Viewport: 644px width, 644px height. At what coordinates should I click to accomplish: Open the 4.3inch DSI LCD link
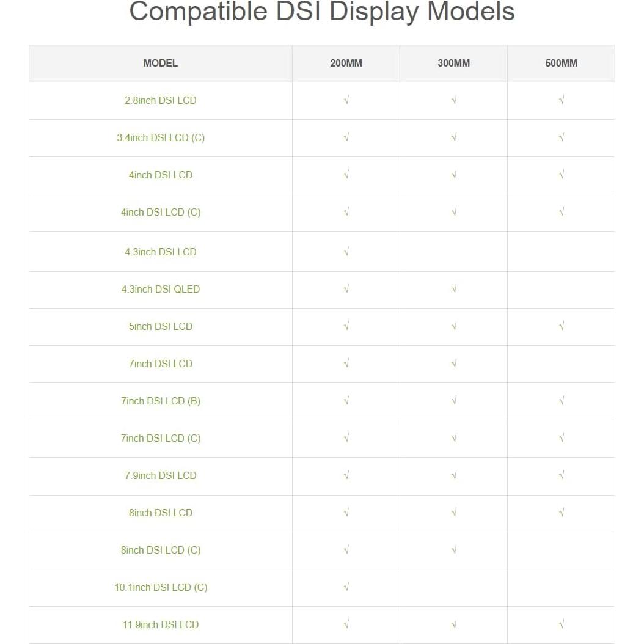(x=161, y=252)
